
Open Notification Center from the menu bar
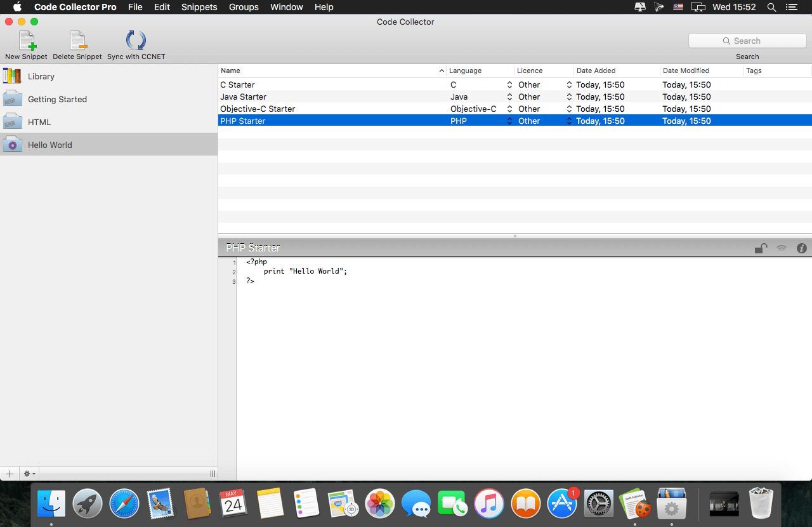791,7
